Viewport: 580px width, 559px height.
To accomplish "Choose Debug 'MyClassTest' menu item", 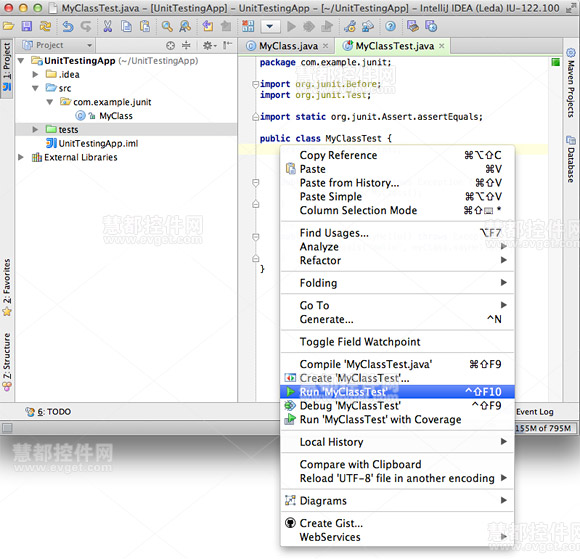I will click(397, 405).
